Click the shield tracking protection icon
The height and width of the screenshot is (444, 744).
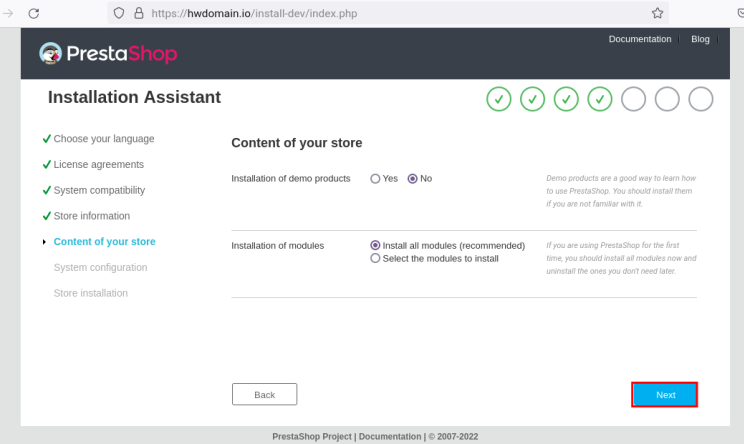click(119, 13)
